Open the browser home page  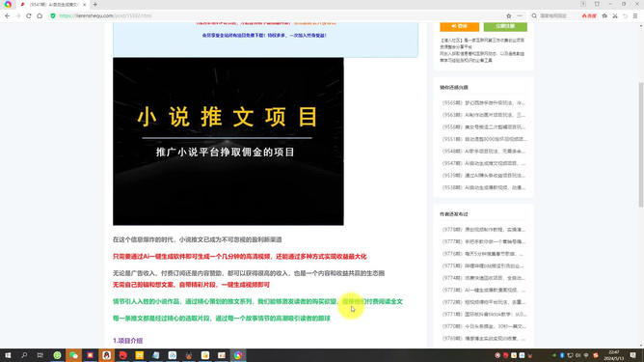pos(40,15)
